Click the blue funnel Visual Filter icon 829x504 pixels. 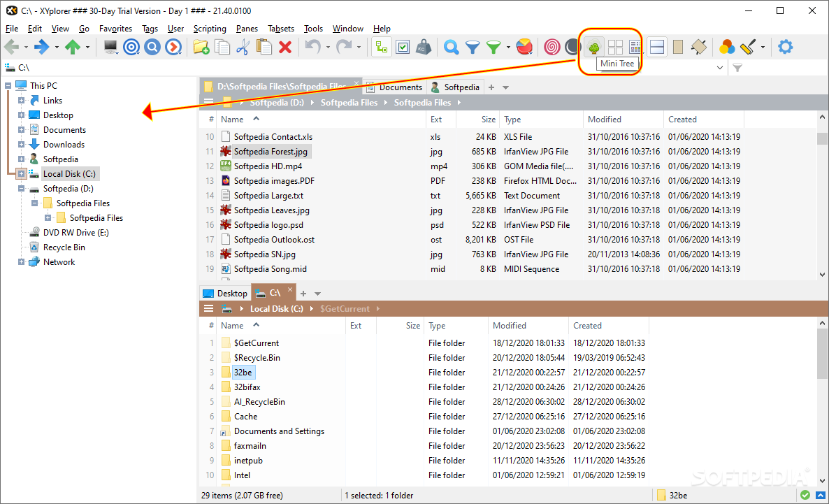click(x=472, y=48)
